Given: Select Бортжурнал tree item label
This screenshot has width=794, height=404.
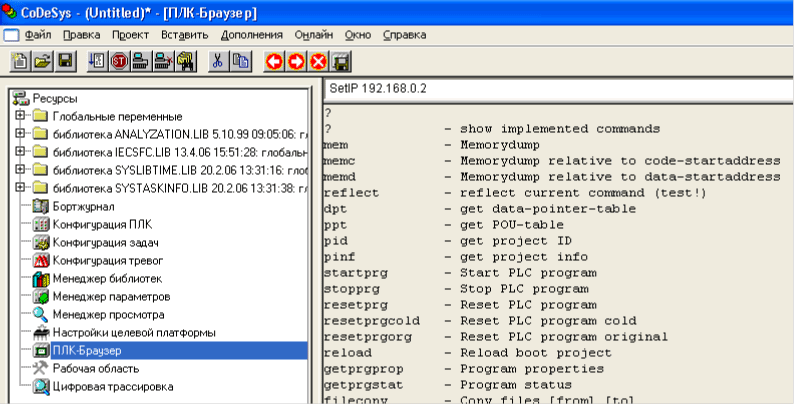Looking at the screenshot, I should click(84, 207).
